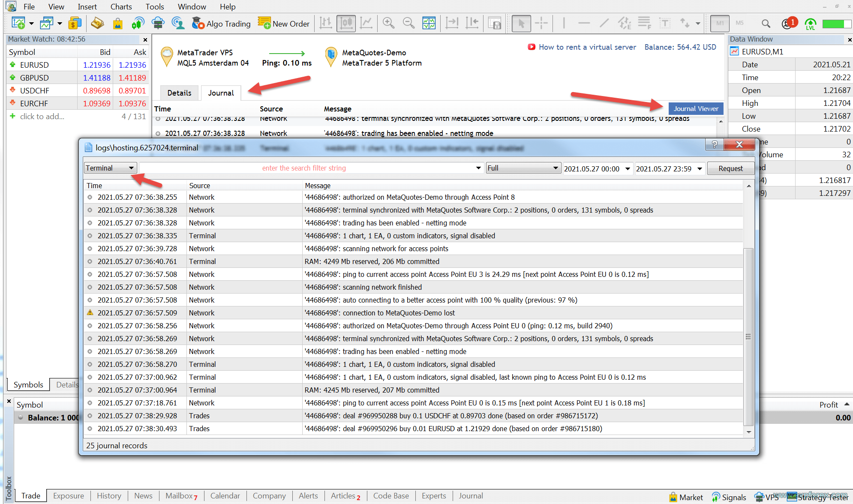Select the horizontal line tool
Screen dimensions: 853x504
(584, 23)
